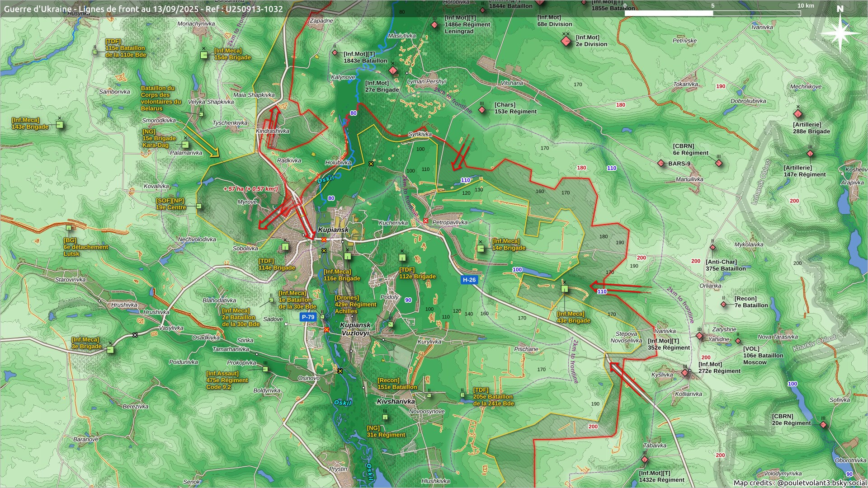868x488 pixels.
Task: Click the 288e Brigade artillery marker
Action: pyautogui.click(x=798, y=114)
